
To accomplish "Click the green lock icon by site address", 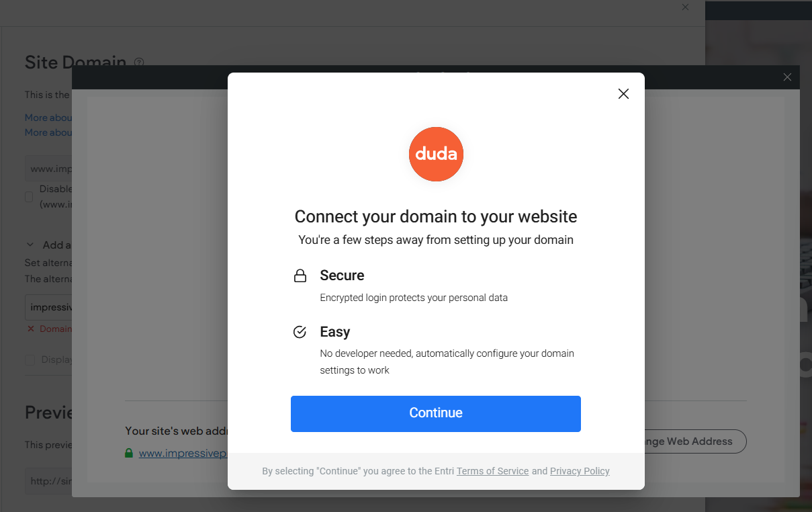I will pyautogui.click(x=129, y=454).
